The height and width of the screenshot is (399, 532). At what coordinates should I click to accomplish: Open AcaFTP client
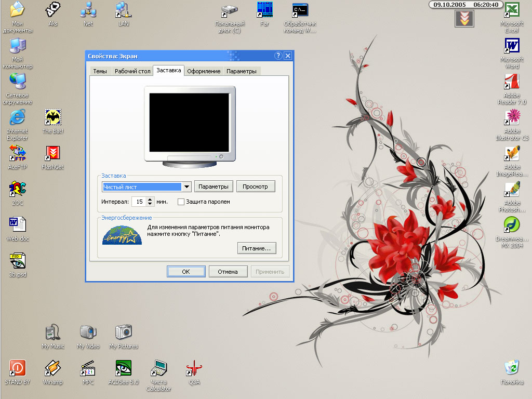(17, 153)
